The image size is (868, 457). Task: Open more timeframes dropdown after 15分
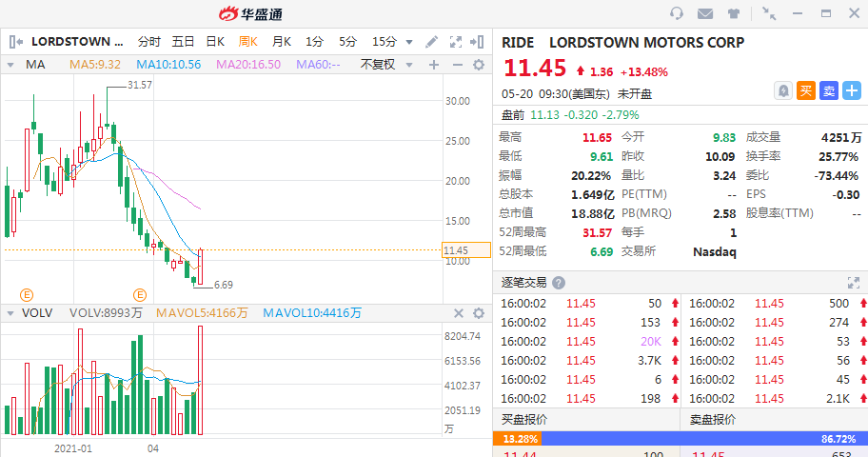409,42
